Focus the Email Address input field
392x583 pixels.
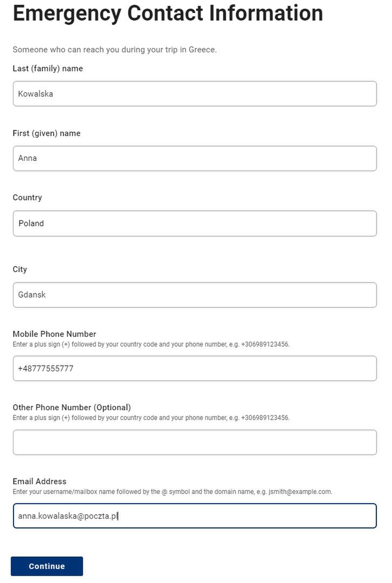point(194,516)
